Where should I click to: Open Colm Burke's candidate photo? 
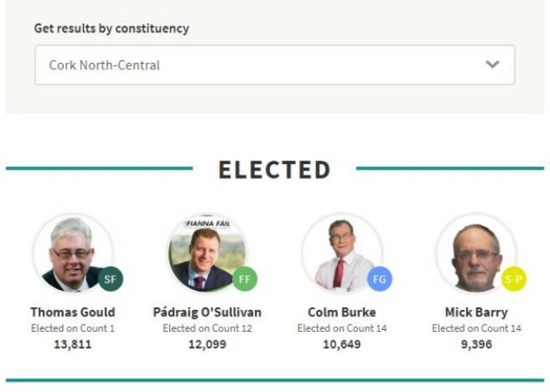[x=341, y=253]
